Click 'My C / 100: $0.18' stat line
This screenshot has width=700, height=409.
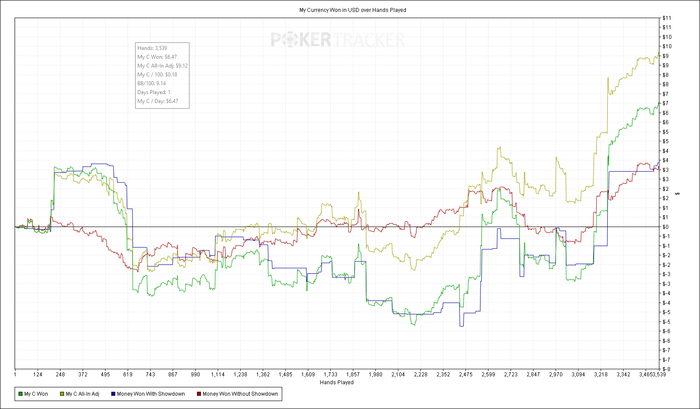(157, 75)
